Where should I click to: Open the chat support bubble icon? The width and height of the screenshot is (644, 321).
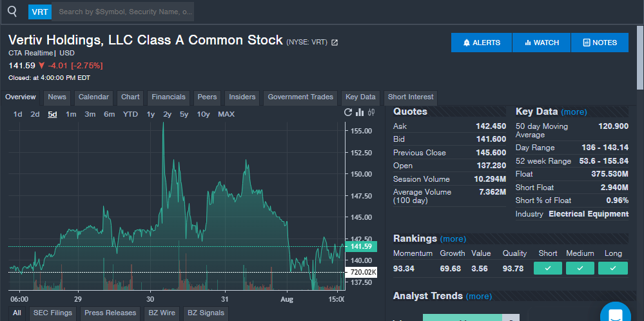(x=615, y=314)
